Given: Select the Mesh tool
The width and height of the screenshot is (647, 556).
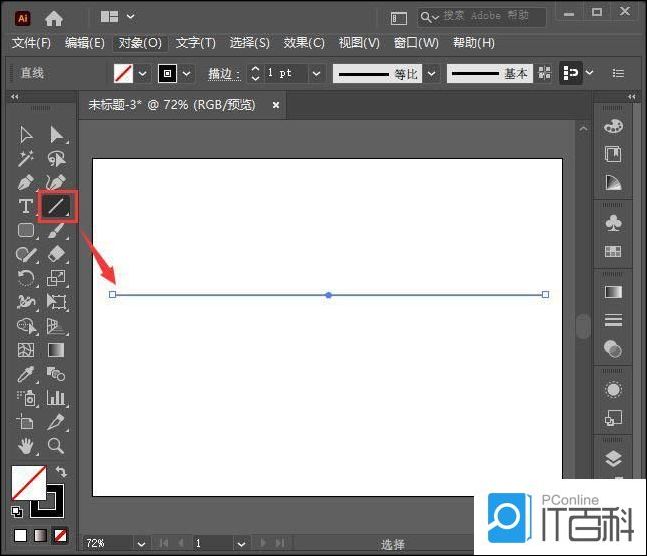Looking at the screenshot, I should click(26, 350).
